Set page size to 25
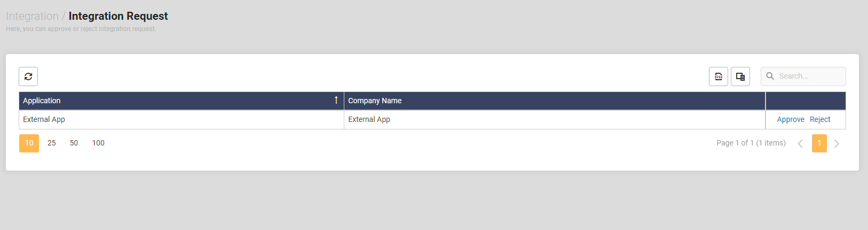The image size is (868, 230). point(52,143)
